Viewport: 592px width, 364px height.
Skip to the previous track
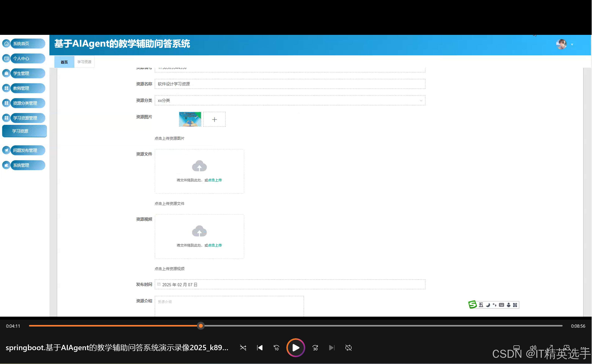tap(260, 348)
